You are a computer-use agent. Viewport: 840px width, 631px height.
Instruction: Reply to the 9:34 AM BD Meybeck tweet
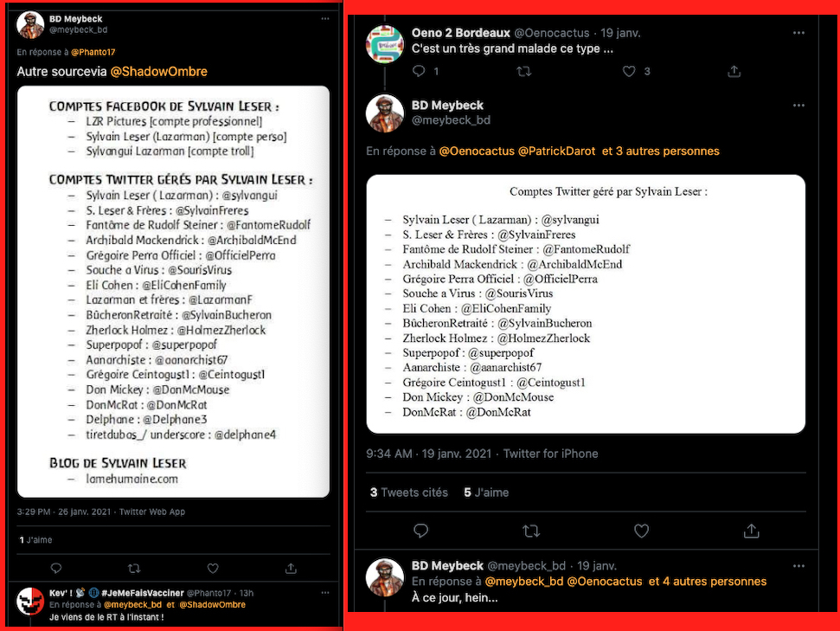tap(421, 530)
